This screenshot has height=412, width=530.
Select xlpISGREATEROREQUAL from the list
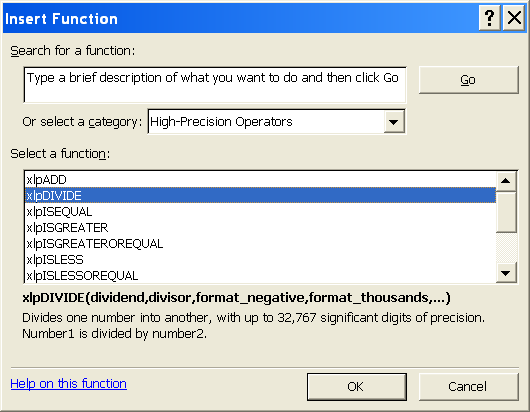pos(260,244)
